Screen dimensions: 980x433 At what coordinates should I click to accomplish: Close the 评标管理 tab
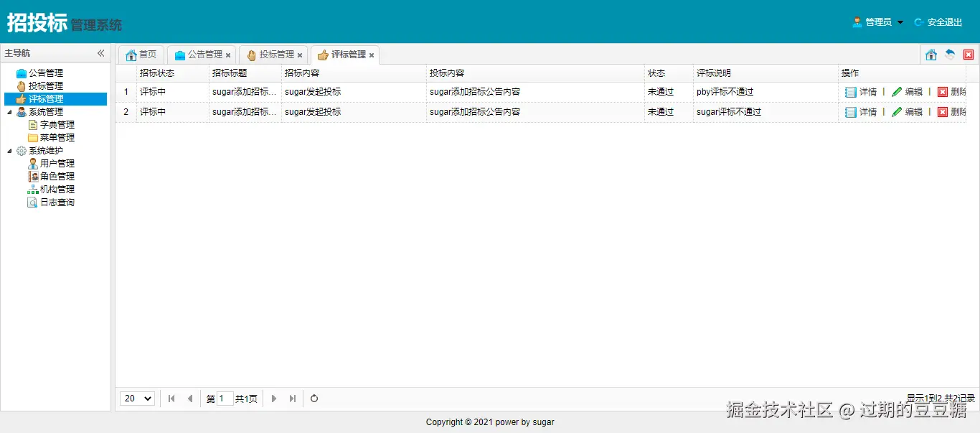click(x=372, y=55)
